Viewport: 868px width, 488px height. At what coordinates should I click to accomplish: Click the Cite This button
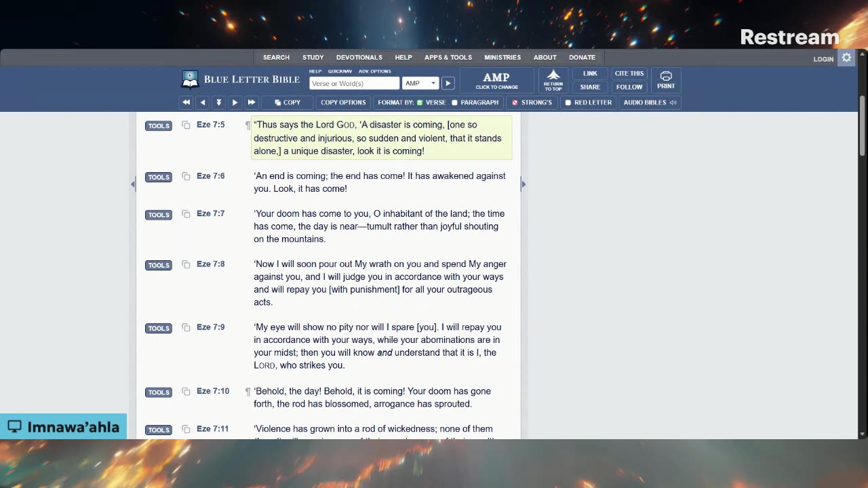[x=629, y=73]
